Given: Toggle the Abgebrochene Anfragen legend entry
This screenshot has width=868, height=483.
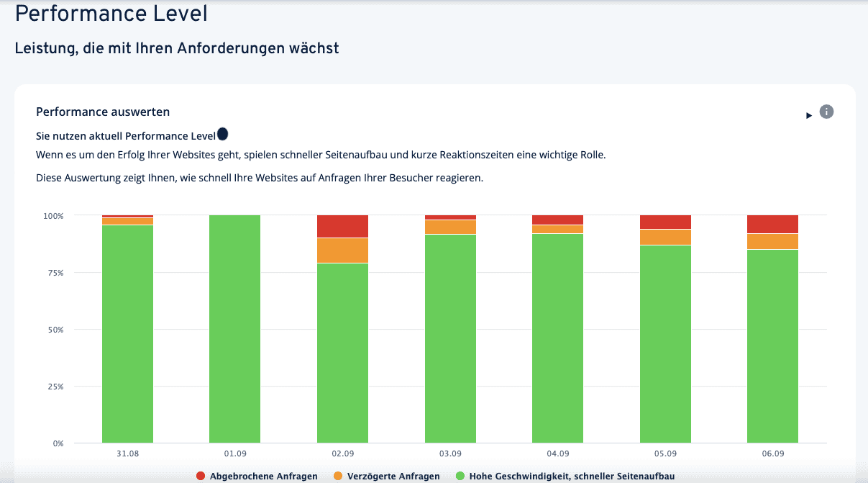Looking at the screenshot, I should coord(257,476).
